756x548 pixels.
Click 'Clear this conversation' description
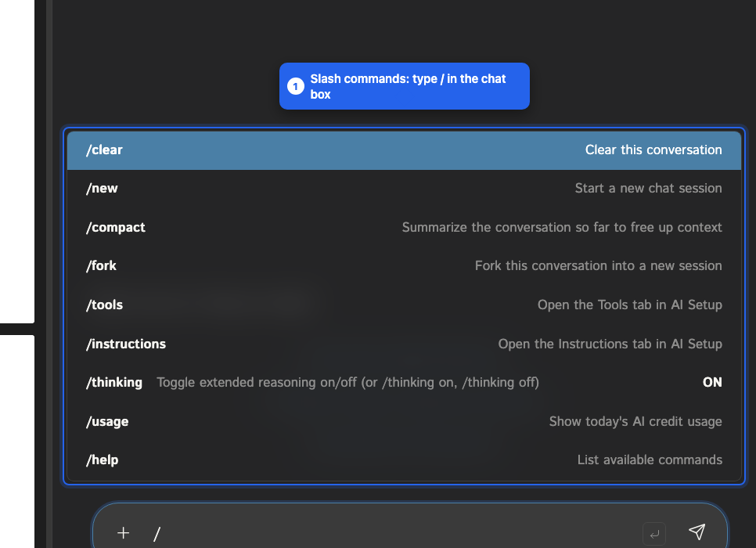653,150
